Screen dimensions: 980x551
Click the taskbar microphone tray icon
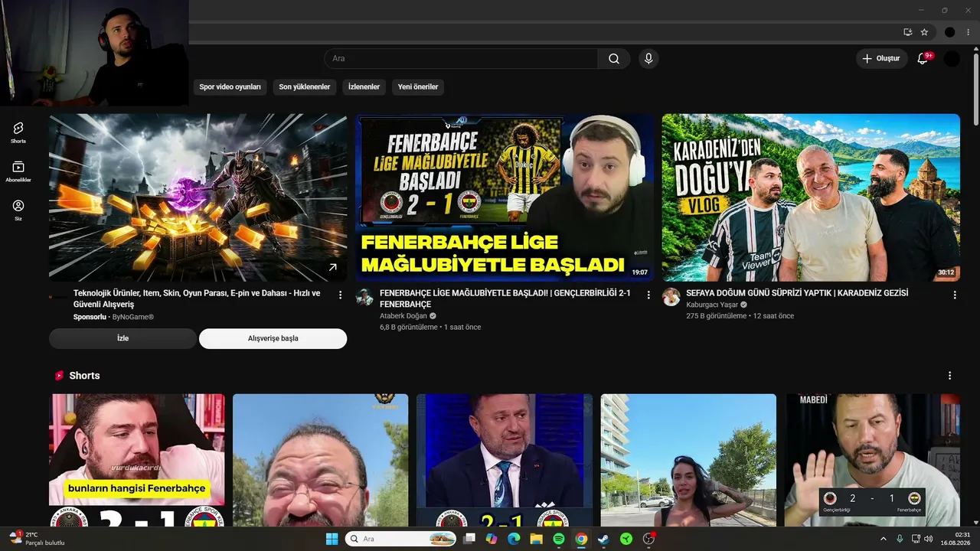tap(900, 539)
